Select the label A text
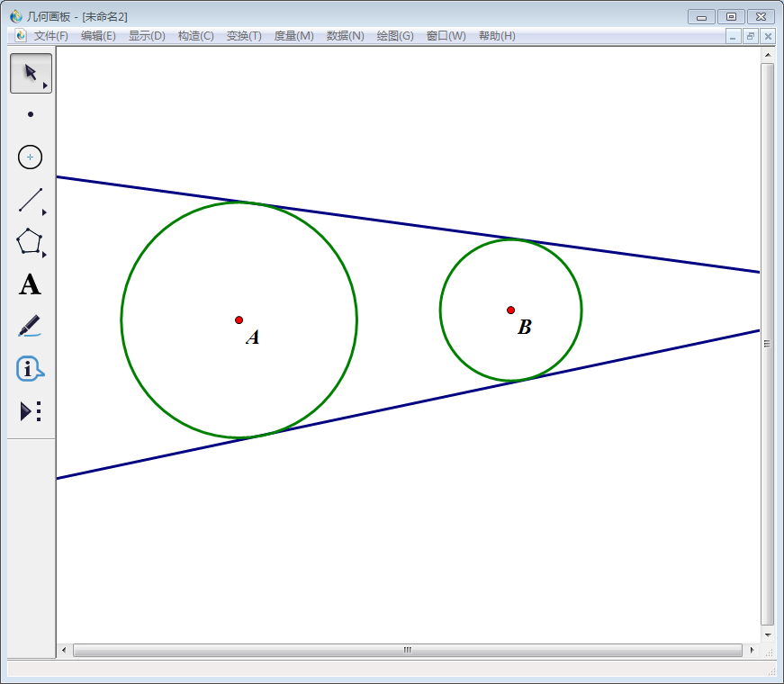Image resolution: width=784 pixels, height=684 pixels. (253, 337)
